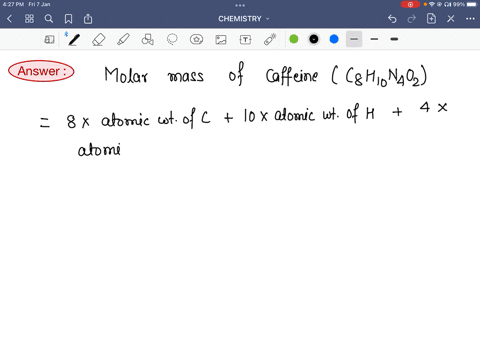Open the thumbnail grid view
This screenshot has height=360, width=480.
click(29, 19)
